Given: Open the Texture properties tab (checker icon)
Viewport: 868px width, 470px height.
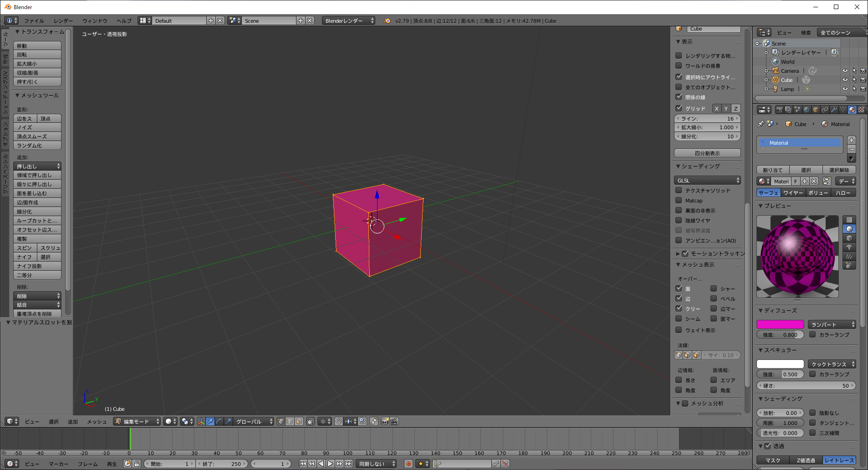Looking at the screenshot, I should pos(862,110).
